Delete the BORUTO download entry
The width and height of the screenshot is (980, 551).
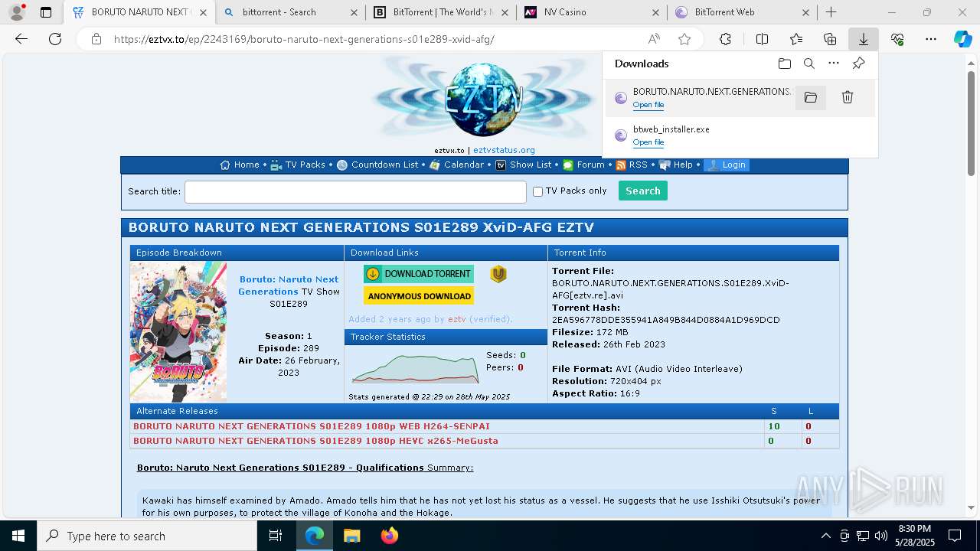[848, 97]
